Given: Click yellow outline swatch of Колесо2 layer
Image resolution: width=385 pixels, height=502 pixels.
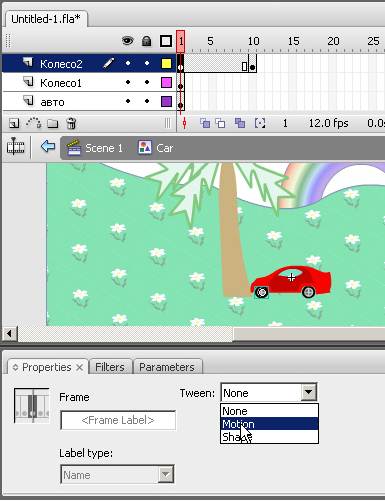Looking at the screenshot, I should coord(166,63).
